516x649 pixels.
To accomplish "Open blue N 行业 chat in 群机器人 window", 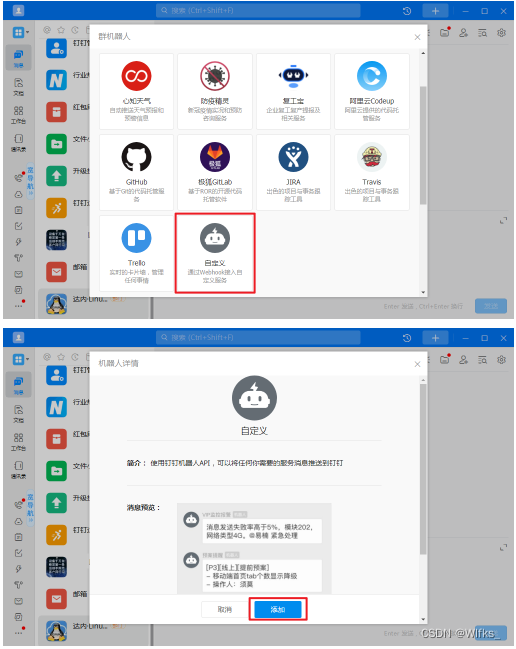I will tap(56, 80).
